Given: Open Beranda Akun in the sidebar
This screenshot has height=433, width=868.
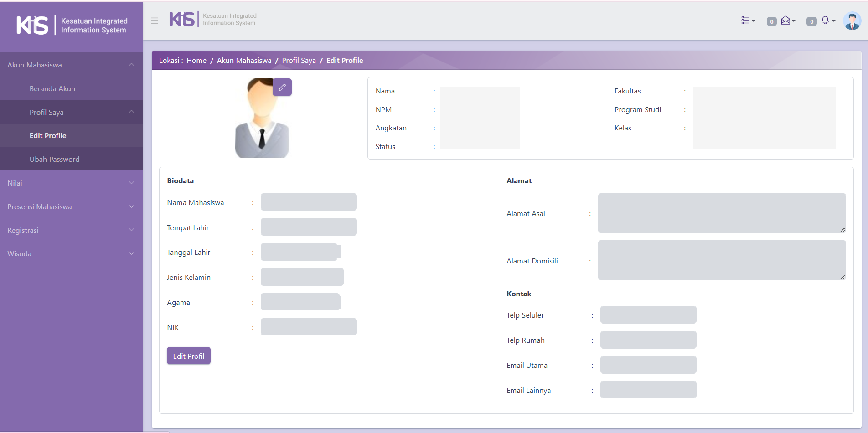Looking at the screenshot, I should (52, 88).
